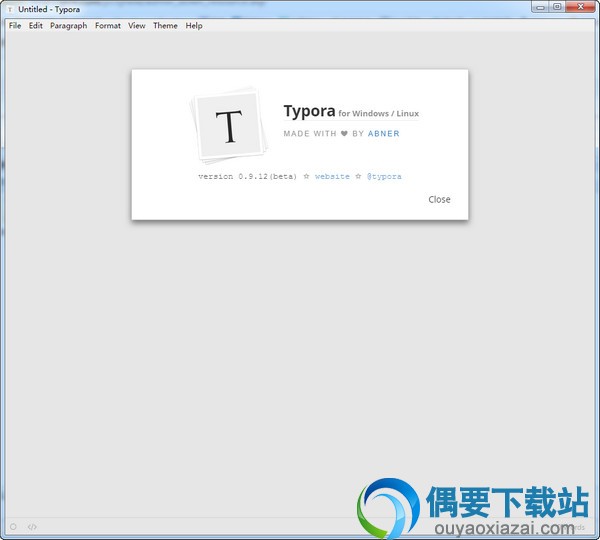The height and width of the screenshot is (540, 600).
Task: Click the Typora app icon in title bar
Action: click(10, 9)
